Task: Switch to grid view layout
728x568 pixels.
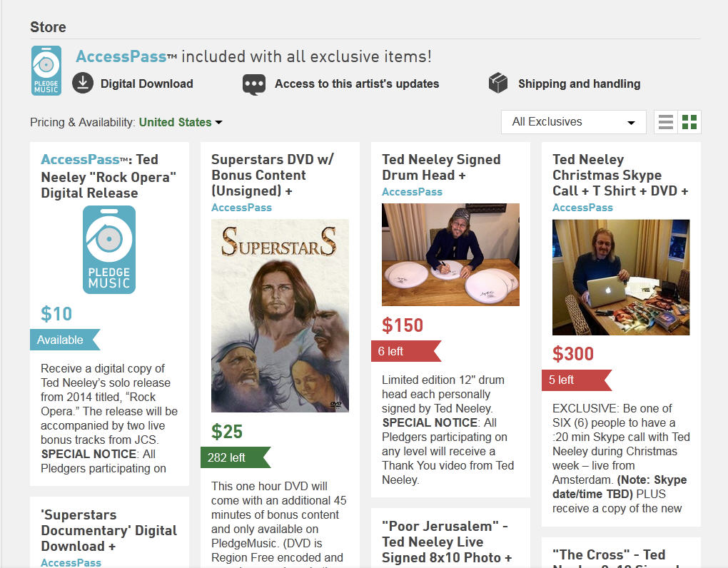Action: click(x=689, y=122)
